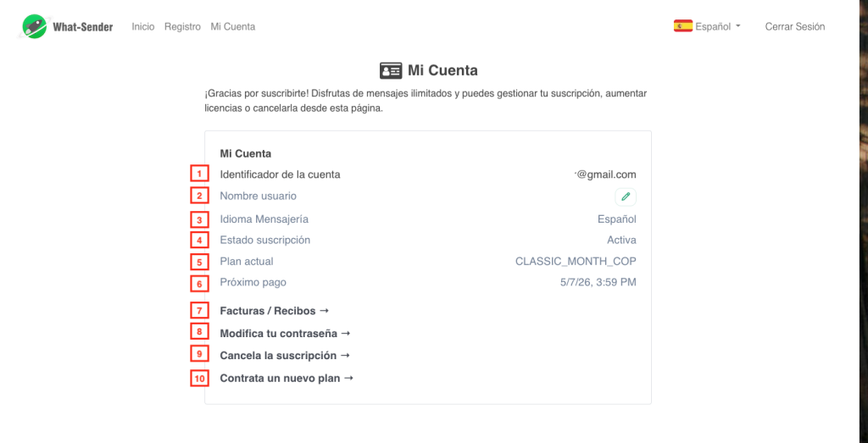Edit the Nombre usuario with the pencil icon

click(626, 197)
